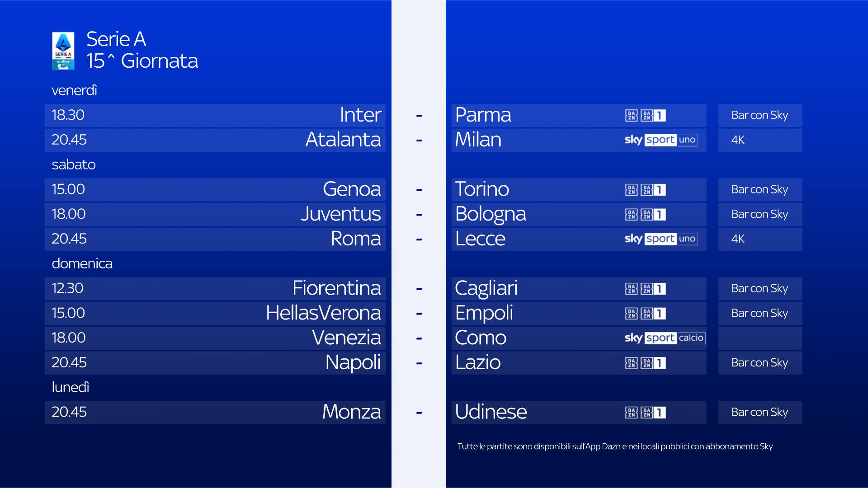This screenshot has width=868, height=488.
Task: Click the Bar con Sky label for Inter-Parma
Action: point(759,116)
